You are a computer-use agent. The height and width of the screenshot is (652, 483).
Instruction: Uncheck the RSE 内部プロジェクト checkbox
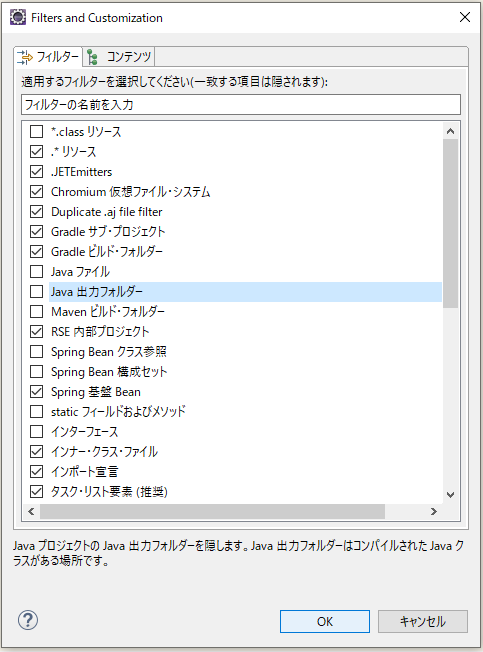37,331
